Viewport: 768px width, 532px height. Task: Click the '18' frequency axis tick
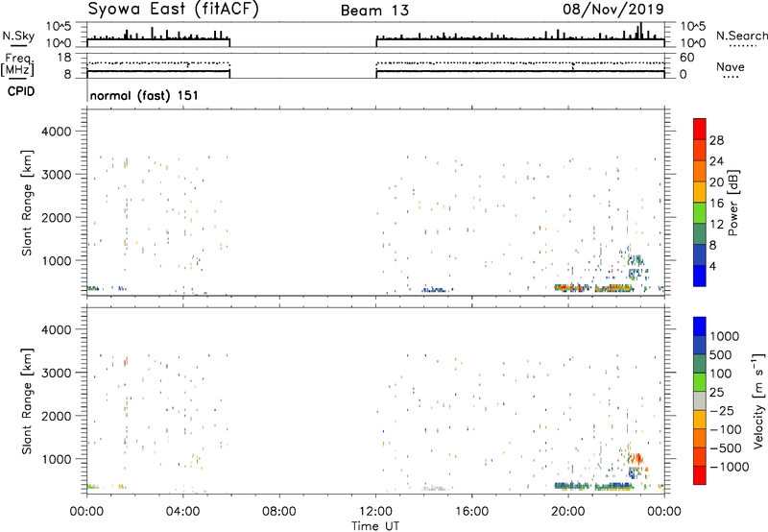click(64, 58)
